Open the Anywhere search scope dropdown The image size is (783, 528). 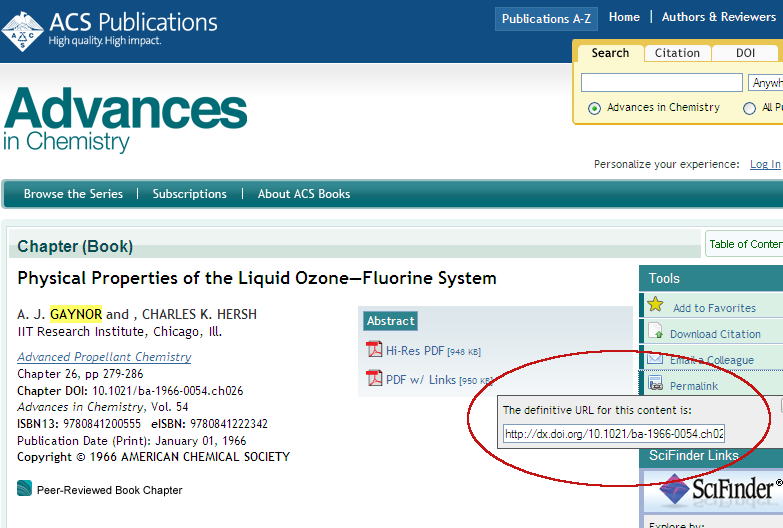pyautogui.click(x=766, y=82)
